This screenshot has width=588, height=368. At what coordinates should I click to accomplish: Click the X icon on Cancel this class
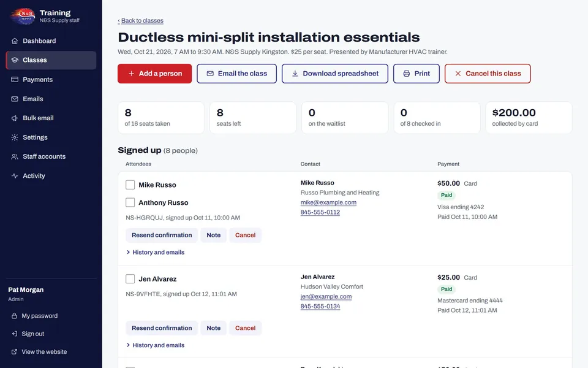[458, 74]
